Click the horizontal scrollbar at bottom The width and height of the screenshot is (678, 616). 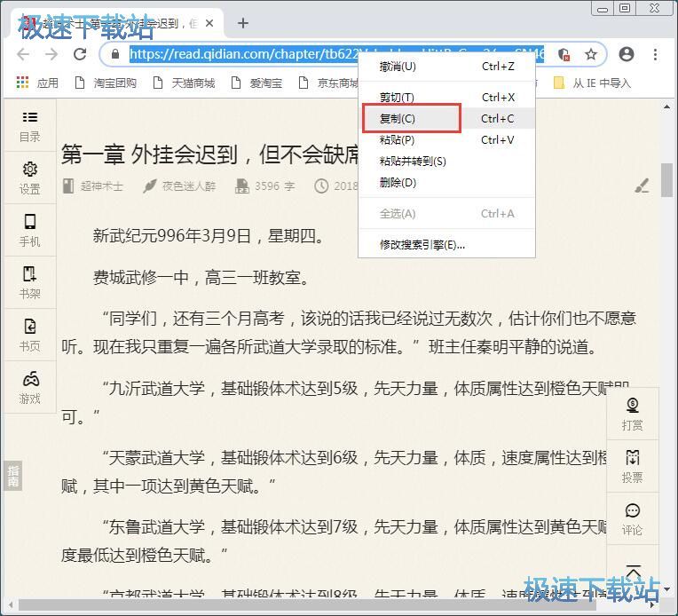tap(307, 604)
